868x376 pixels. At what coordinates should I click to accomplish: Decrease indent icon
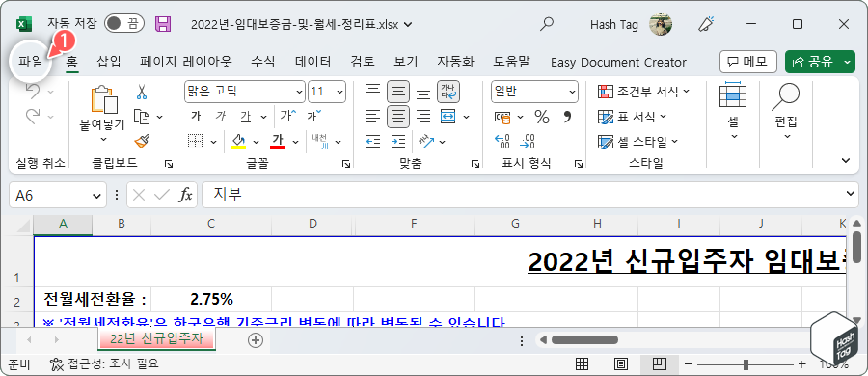373,142
